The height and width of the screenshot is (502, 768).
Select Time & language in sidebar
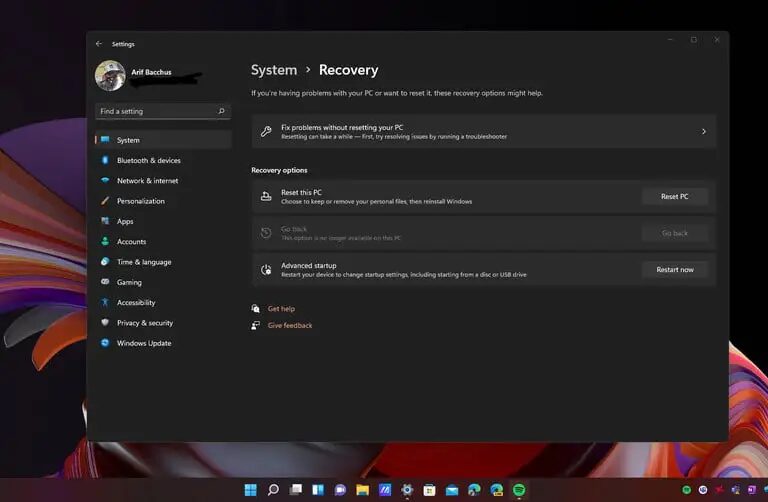point(143,262)
